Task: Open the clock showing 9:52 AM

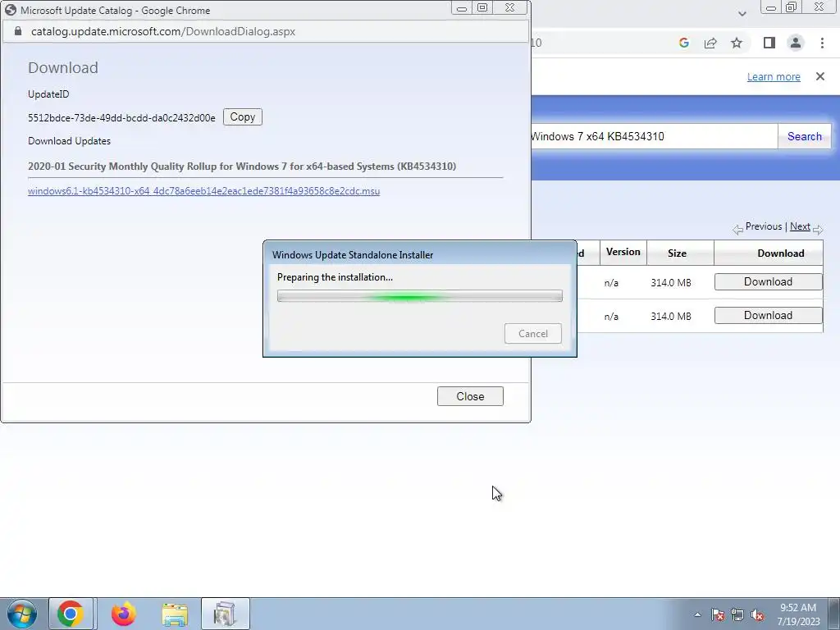Action: tap(798, 614)
